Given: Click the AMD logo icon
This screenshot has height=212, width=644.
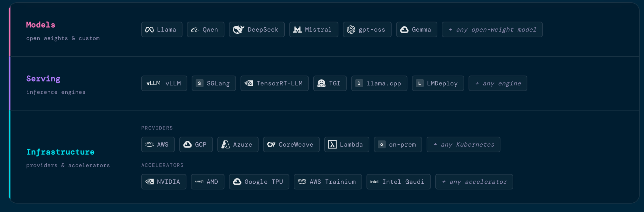Looking at the screenshot, I should click(199, 182).
